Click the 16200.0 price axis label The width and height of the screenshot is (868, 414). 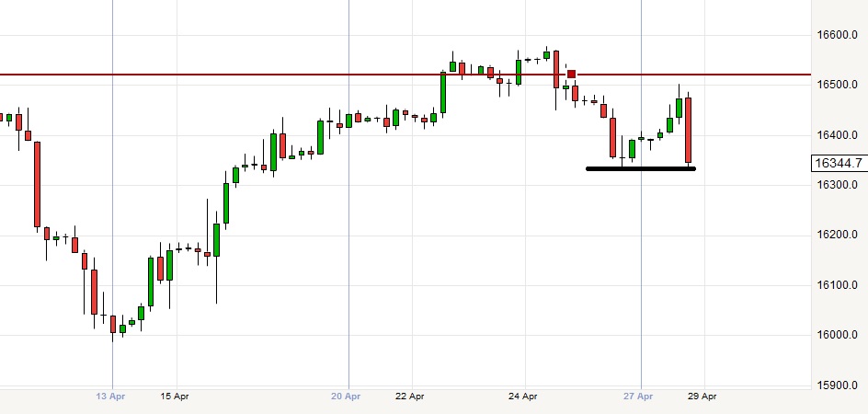click(x=839, y=235)
